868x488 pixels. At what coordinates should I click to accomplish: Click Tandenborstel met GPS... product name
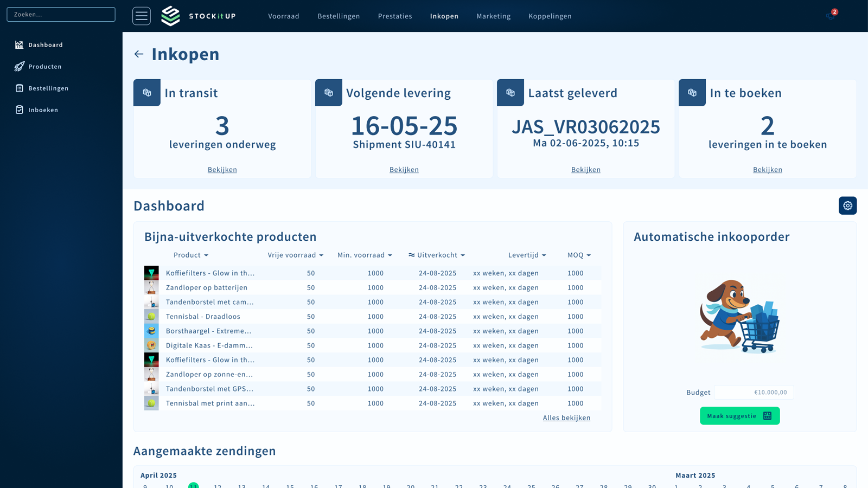[x=209, y=389]
